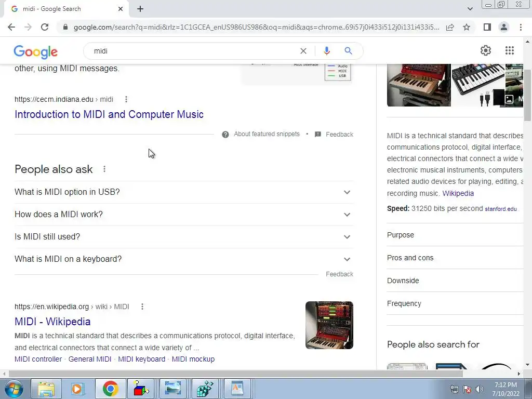The height and width of the screenshot is (399, 532).
Task: Open the document taskbar icon with letter A
Action: pos(237,389)
